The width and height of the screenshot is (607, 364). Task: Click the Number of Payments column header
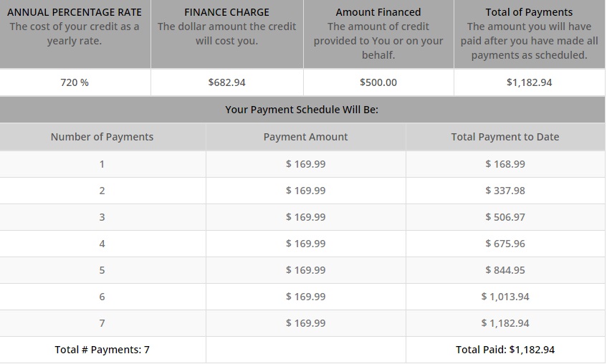click(x=102, y=137)
